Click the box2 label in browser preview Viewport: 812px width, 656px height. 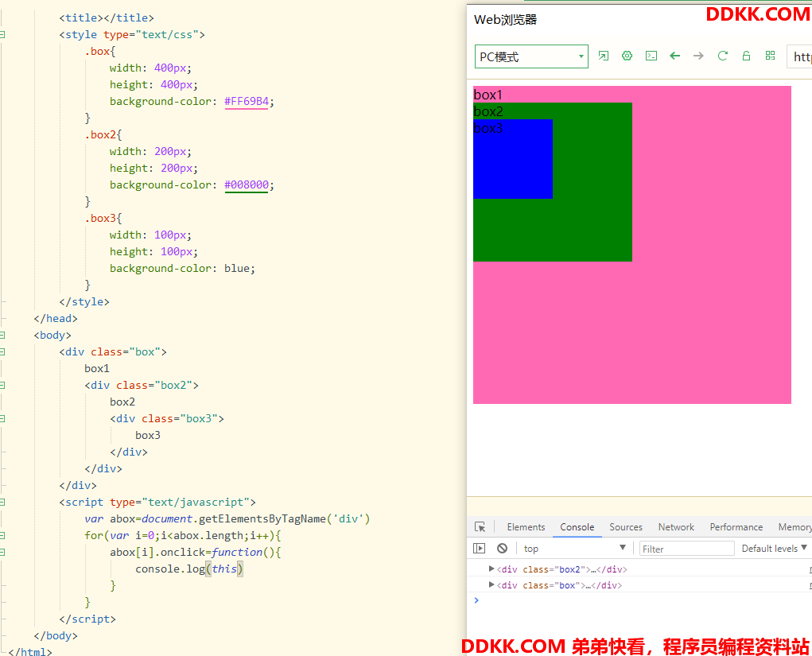(488, 111)
